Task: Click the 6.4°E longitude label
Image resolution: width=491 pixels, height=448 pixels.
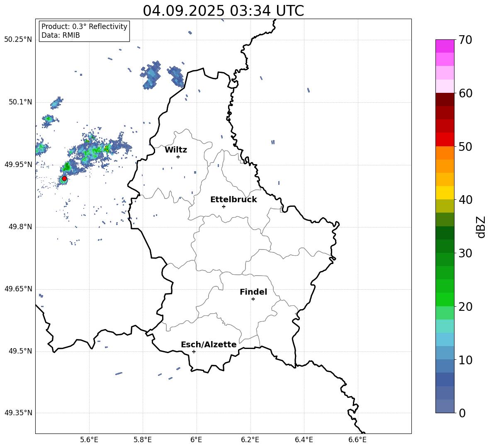Action: coord(304,440)
